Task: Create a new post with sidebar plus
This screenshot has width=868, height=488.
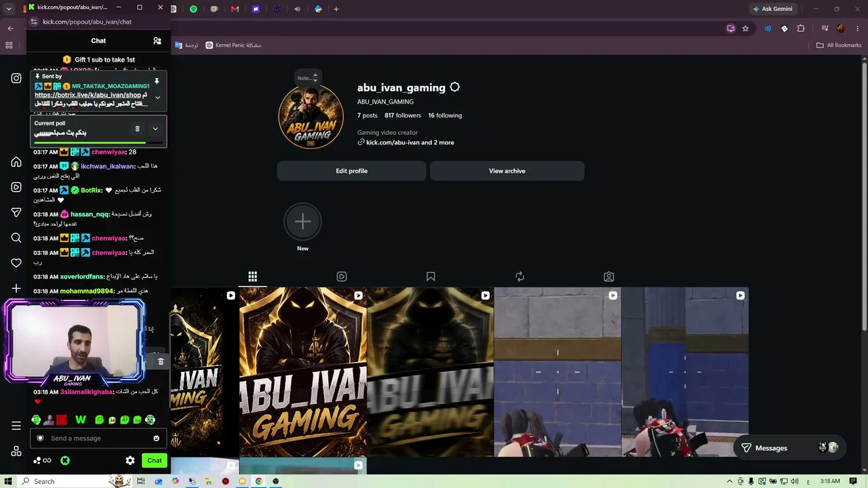Action: coord(16,288)
